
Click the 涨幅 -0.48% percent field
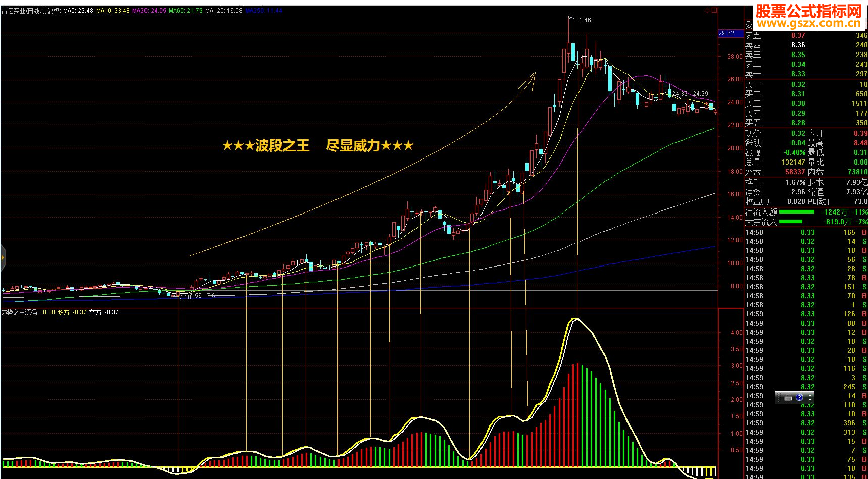coord(776,152)
